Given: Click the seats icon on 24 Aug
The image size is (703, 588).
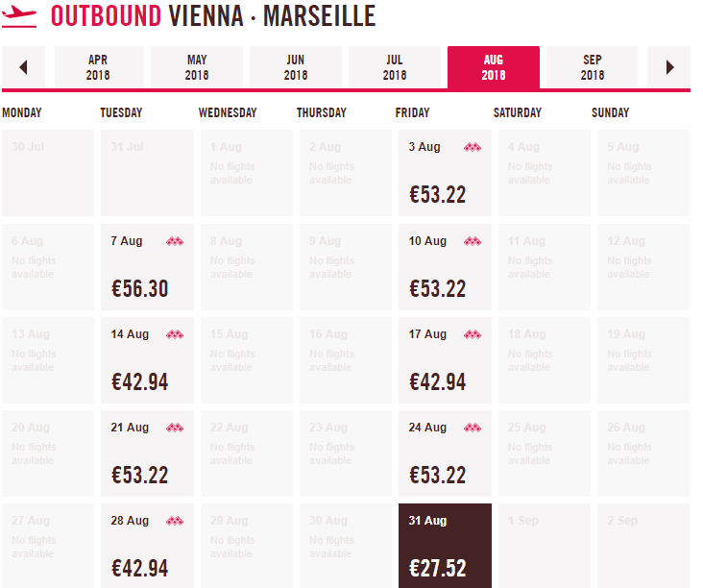Looking at the screenshot, I should tap(472, 428).
